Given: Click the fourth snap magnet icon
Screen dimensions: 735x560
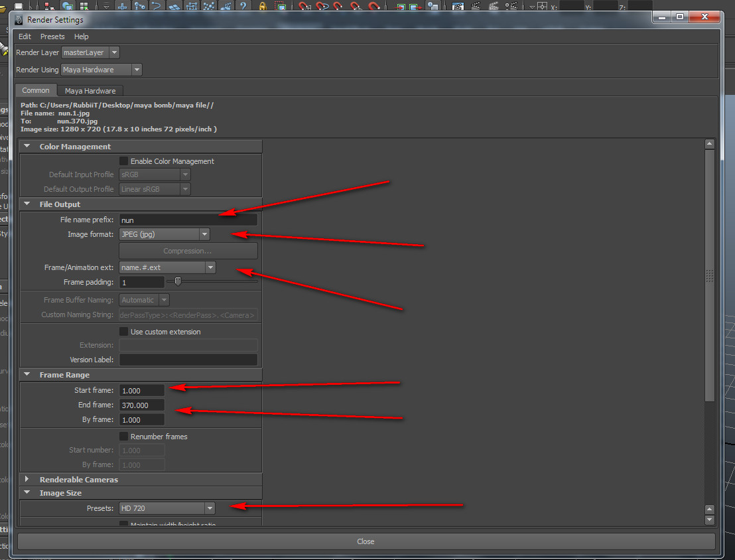Looking at the screenshot, I should click(x=356, y=5).
